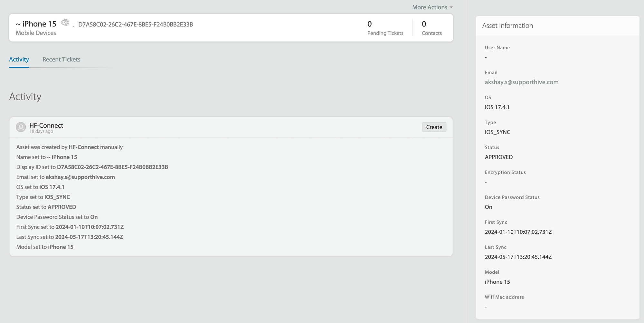The image size is (644, 323).
Task: Click the APPROVED status value in sidebar
Action: (x=498, y=157)
